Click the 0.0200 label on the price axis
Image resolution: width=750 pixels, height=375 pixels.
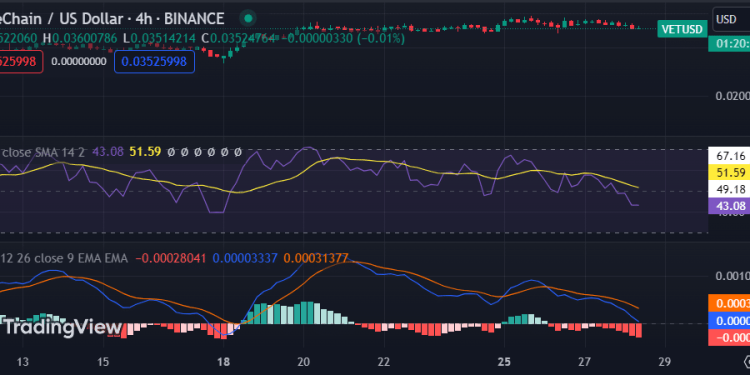pos(732,96)
